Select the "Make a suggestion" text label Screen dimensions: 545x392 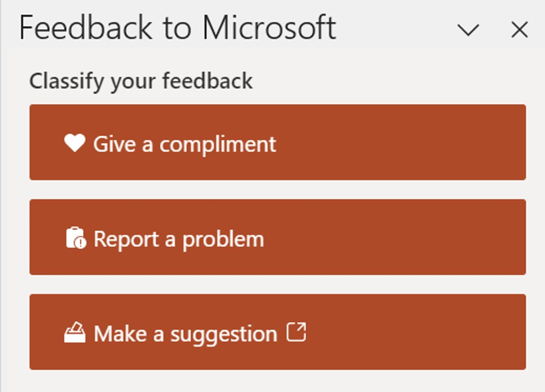[x=185, y=334]
